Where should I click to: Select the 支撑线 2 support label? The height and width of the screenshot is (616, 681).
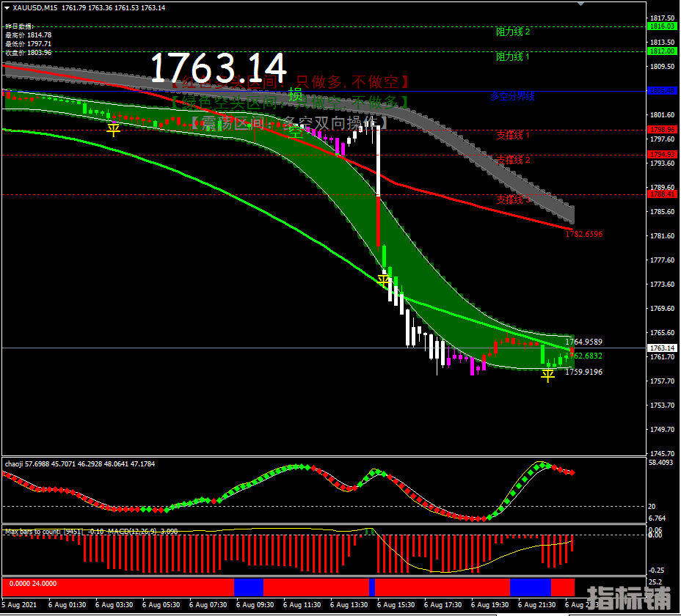pos(513,160)
